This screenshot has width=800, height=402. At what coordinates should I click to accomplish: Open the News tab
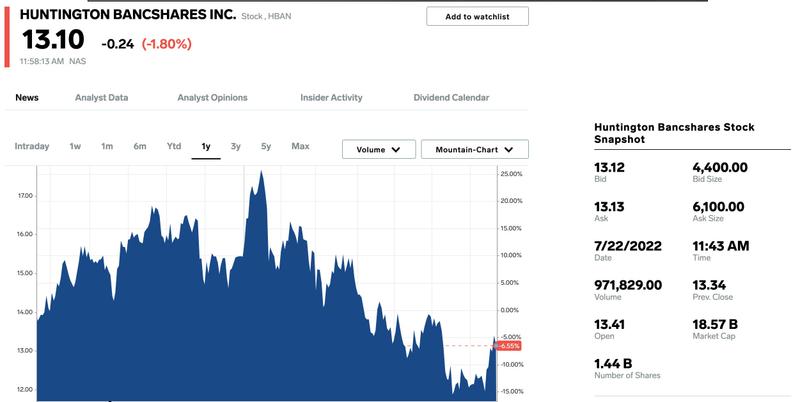(27, 97)
